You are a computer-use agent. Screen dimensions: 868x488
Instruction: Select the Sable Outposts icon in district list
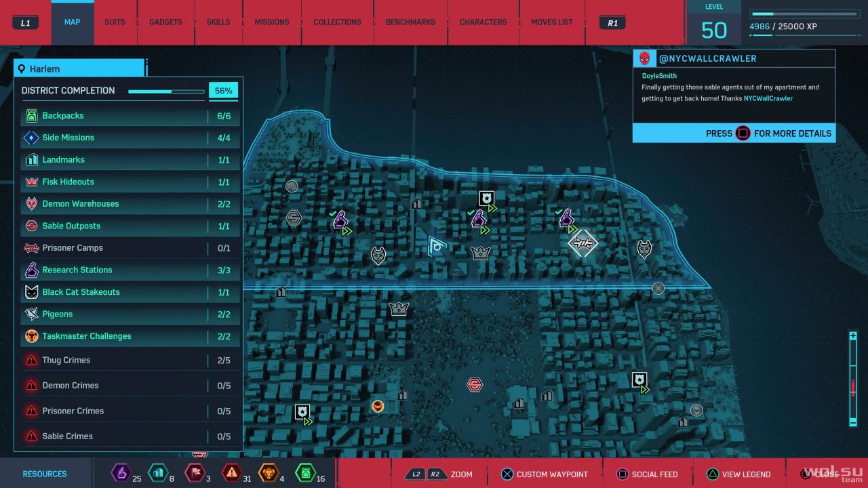[x=31, y=226]
